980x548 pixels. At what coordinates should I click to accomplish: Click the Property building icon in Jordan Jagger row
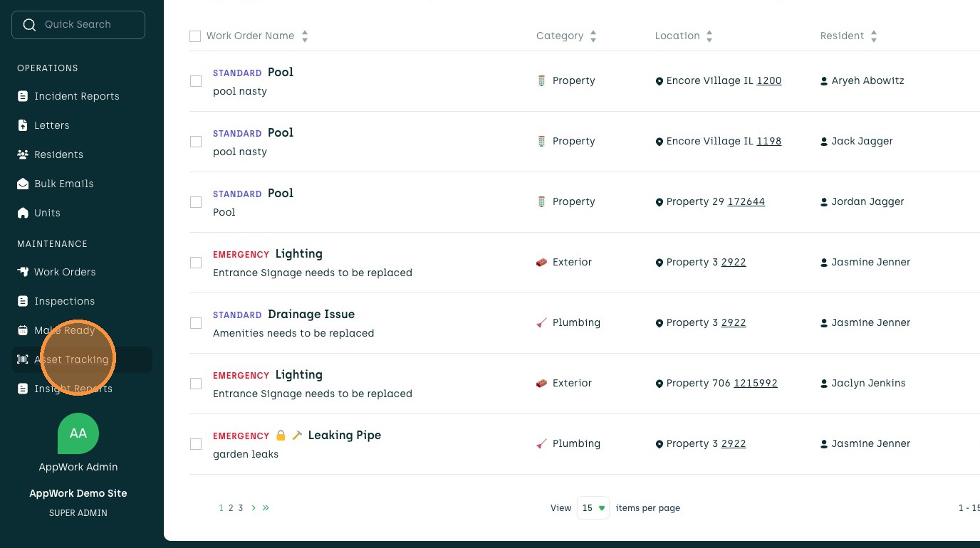click(x=541, y=202)
